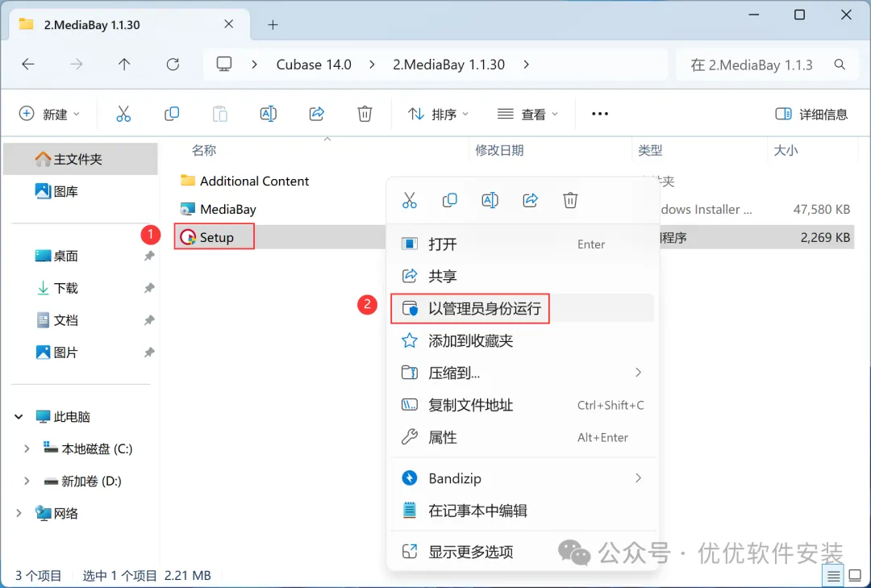Choose 显示更多选项
The width and height of the screenshot is (871, 588).
coord(523,552)
